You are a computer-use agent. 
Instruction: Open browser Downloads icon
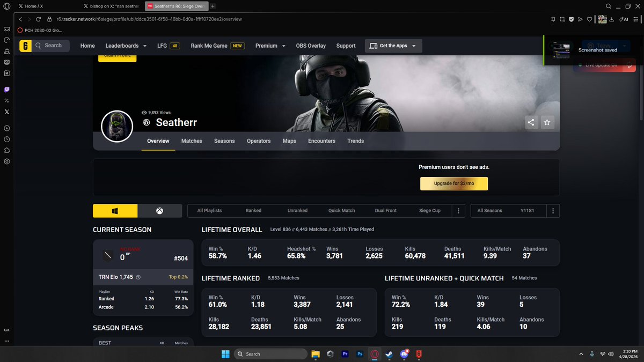coord(612,19)
